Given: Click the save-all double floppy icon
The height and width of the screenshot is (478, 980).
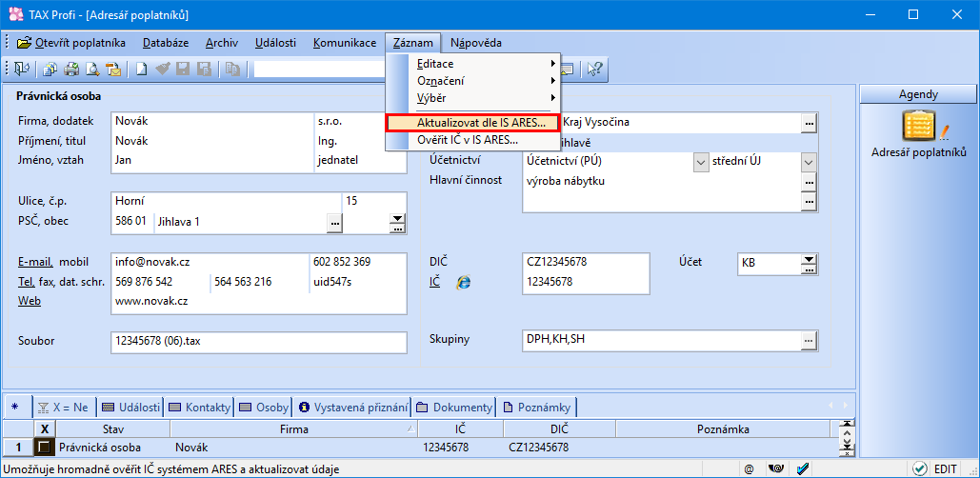Looking at the screenshot, I should 204,69.
